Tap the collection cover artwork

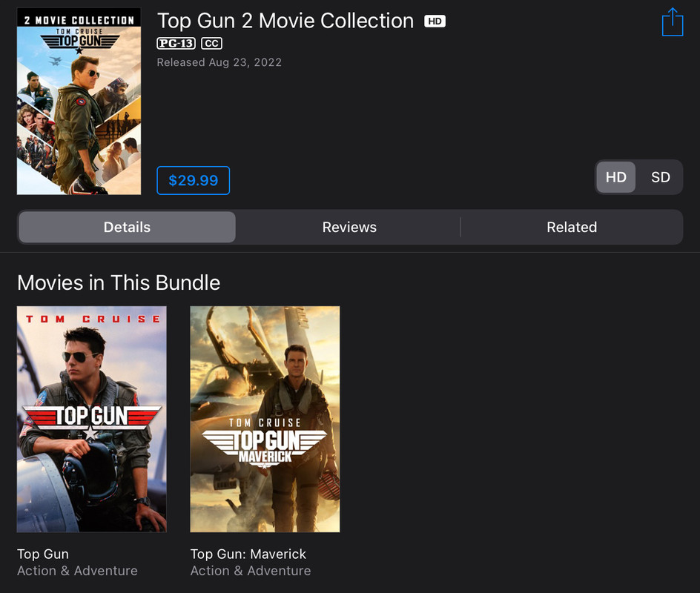79,101
